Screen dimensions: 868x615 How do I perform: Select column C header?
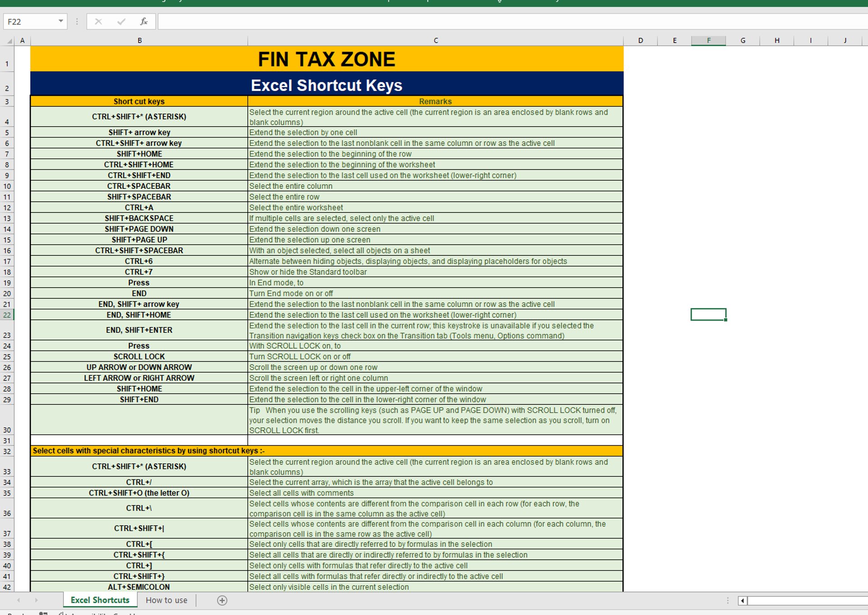pos(435,40)
